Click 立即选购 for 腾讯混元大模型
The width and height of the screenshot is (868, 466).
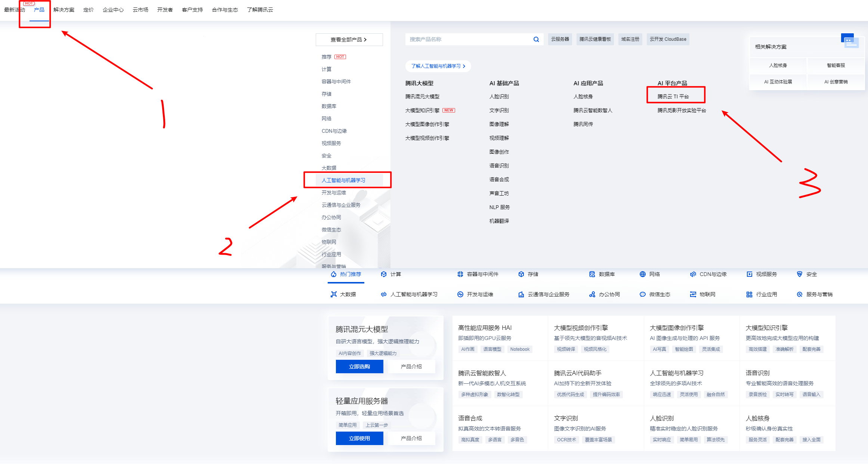(359, 366)
